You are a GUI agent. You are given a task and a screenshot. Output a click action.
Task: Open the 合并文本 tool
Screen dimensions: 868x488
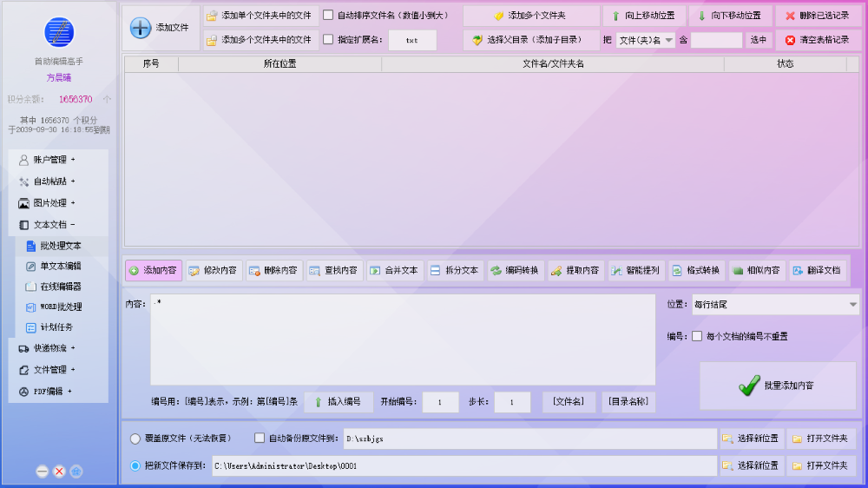pos(395,270)
